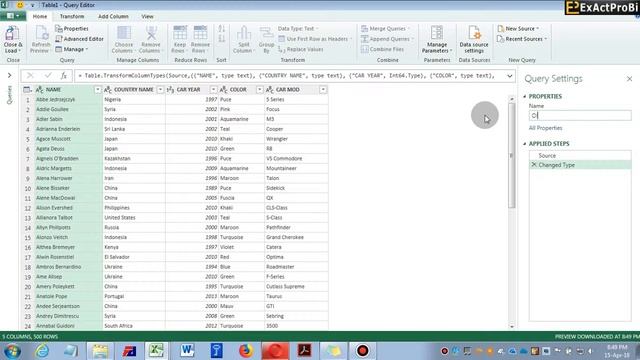Open the Windows Start button
The height and width of the screenshot is (360, 640).
[12, 351]
